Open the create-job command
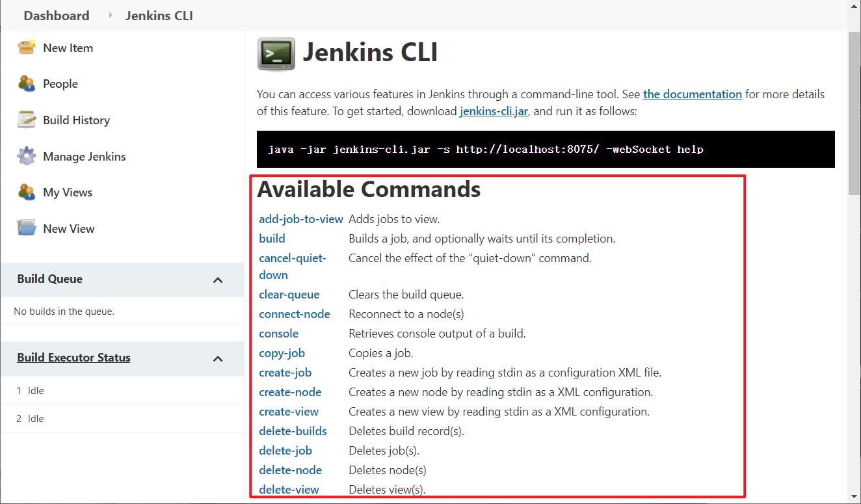The image size is (861, 504). [x=285, y=373]
